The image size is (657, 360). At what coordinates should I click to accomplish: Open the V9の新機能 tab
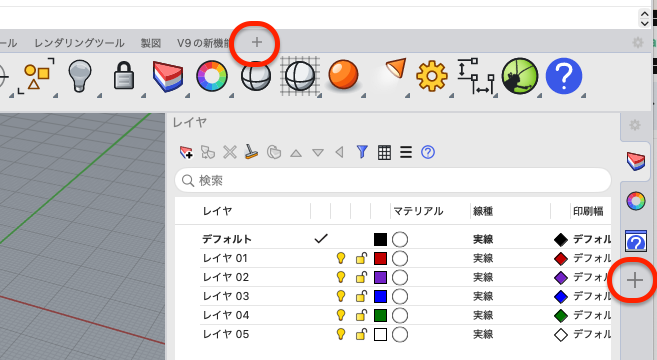point(204,43)
